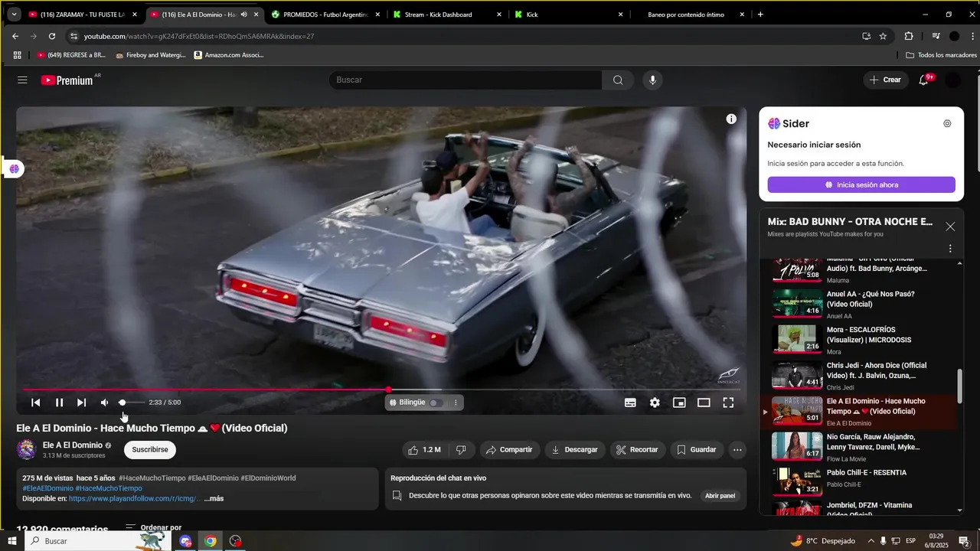The width and height of the screenshot is (980, 551).
Task: Like the video with 1.2 M
Action: [424, 450]
